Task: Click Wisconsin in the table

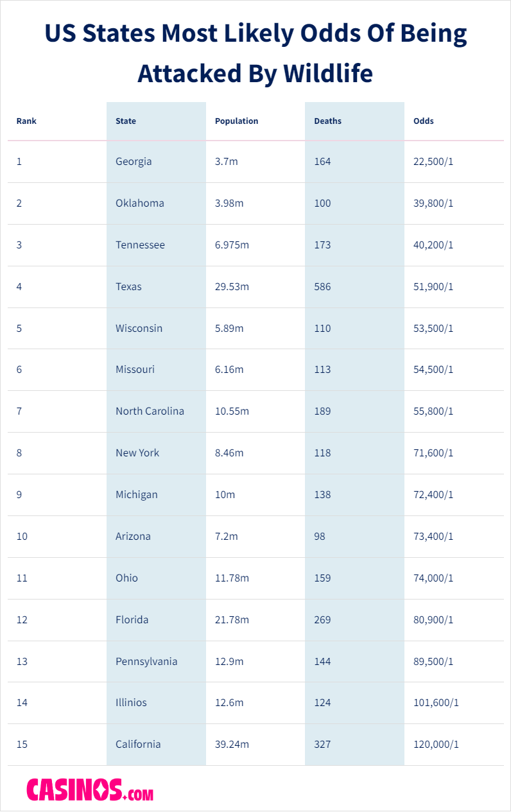Action: pyautogui.click(x=139, y=329)
